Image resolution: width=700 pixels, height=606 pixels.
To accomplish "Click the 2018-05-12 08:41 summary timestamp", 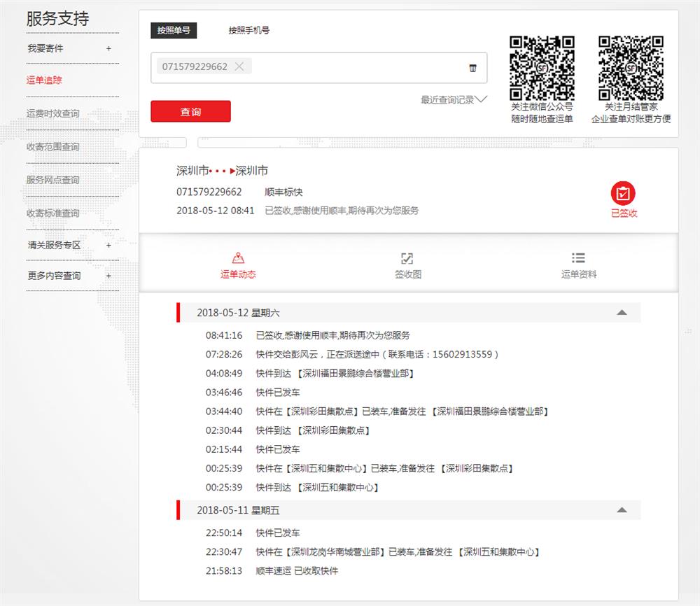I will [x=215, y=211].
